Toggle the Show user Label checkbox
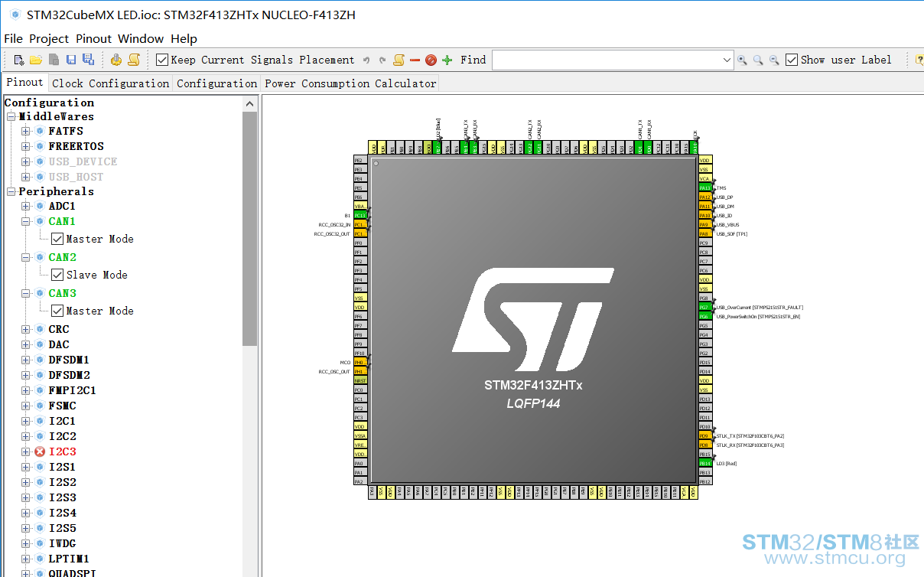This screenshot has width=924, height=577. (792, 60)
